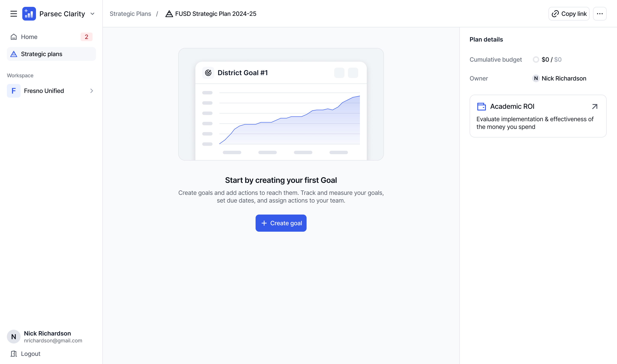Expand the Parsec Clarity dropdown chevron

point(93,14)
